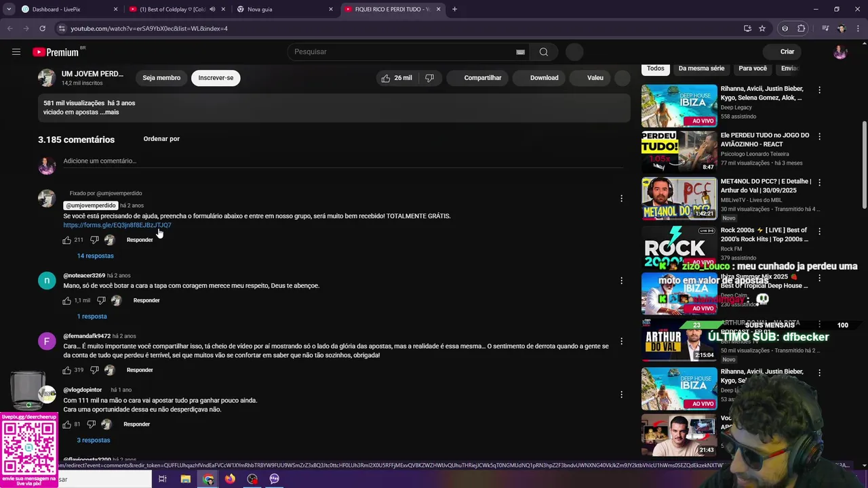Click the Compartilhar share button

(x=476, y=78)
